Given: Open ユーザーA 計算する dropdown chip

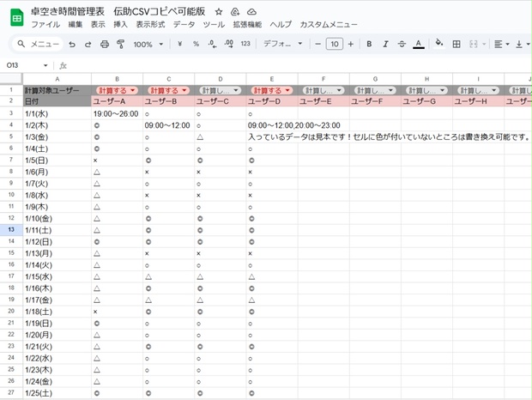Looking at the screenshot, I should point(117,90).
